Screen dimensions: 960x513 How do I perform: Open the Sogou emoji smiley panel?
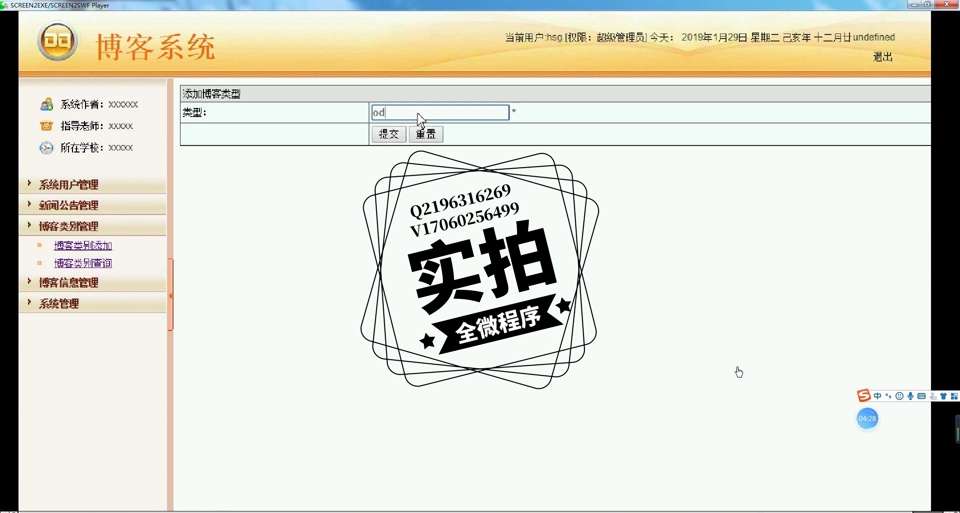pyautogui.click(x=899, y=396)
